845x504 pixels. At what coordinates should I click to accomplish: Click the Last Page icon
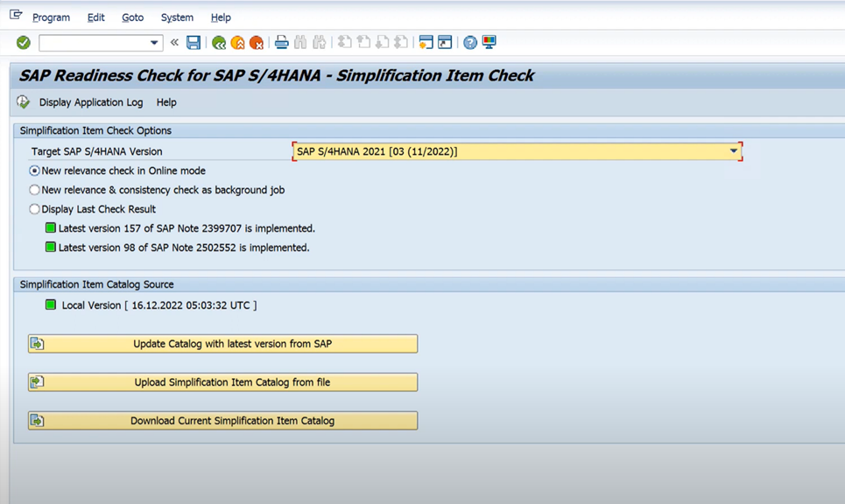pos(401,42)
